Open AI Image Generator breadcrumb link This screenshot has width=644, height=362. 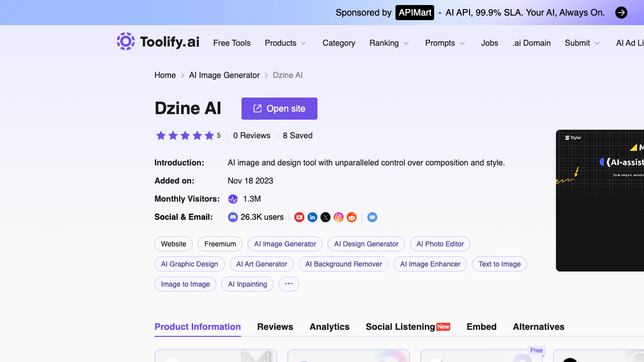coord(224,75)
